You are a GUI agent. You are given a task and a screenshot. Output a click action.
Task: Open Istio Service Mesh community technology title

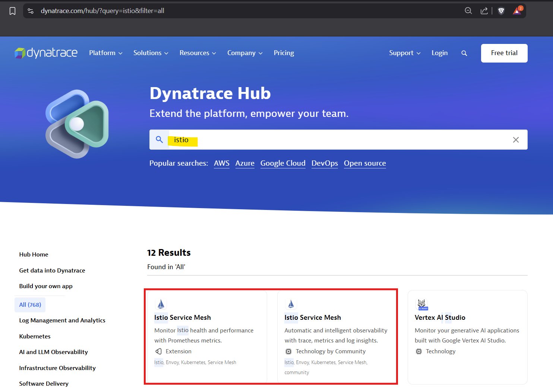click(313, 318)
